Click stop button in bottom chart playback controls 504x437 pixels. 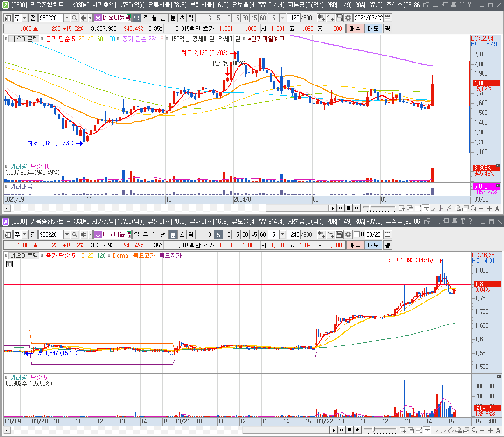click(x=350, y=430)
